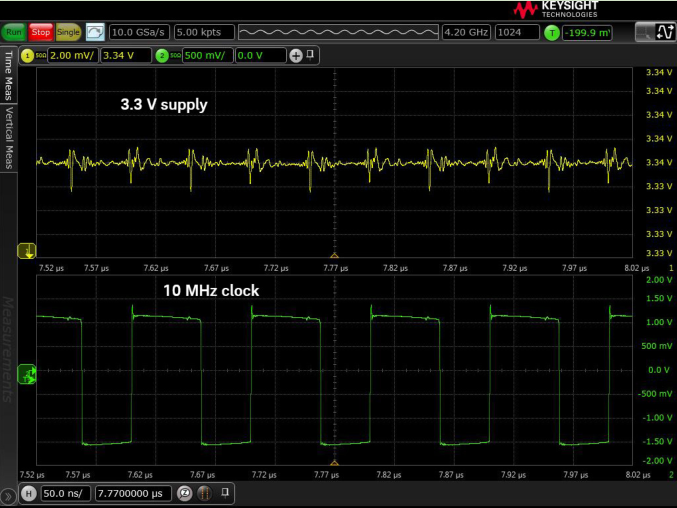The width and height of the screenshot is (677, 508).
Task: Click the horizontal H button
Action: 29,493
